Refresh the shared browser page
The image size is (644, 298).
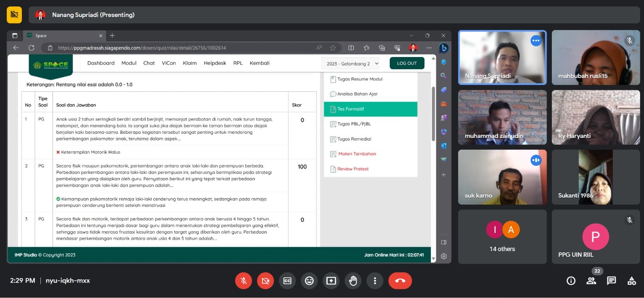tap(32, 48)
